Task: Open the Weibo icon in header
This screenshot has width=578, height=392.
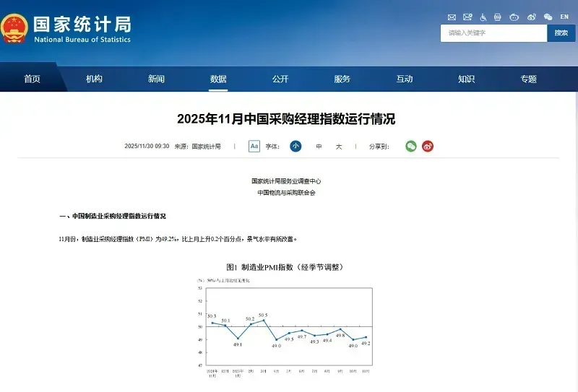Action: coord(532,17)
